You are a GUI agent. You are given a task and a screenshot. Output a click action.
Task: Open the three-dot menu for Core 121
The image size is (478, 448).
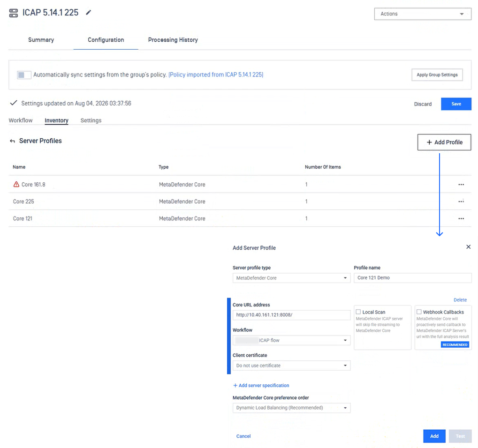point(461,218)
